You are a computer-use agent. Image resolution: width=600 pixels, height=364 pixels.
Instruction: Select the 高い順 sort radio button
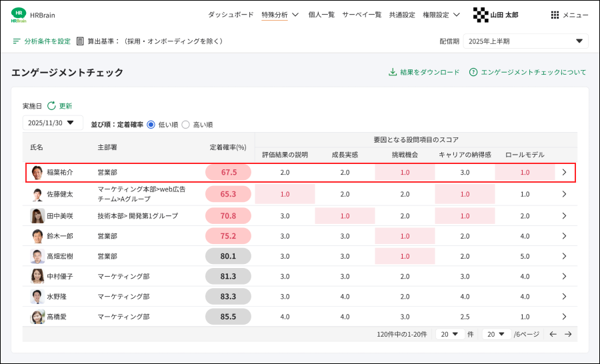[x=185, y=124]
